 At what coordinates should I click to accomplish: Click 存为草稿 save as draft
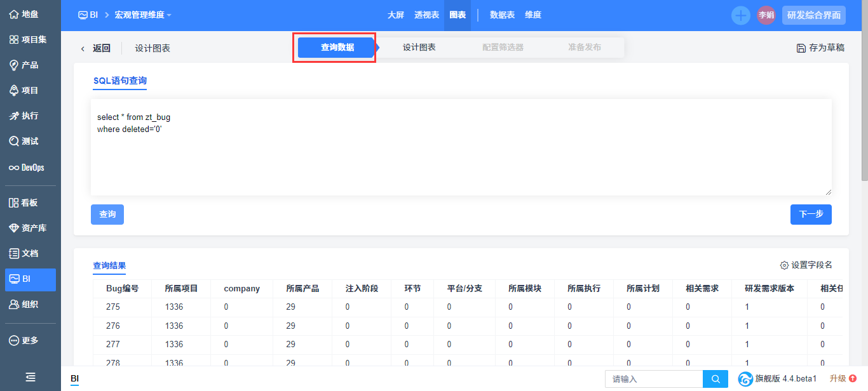click(x=820, y=48)
